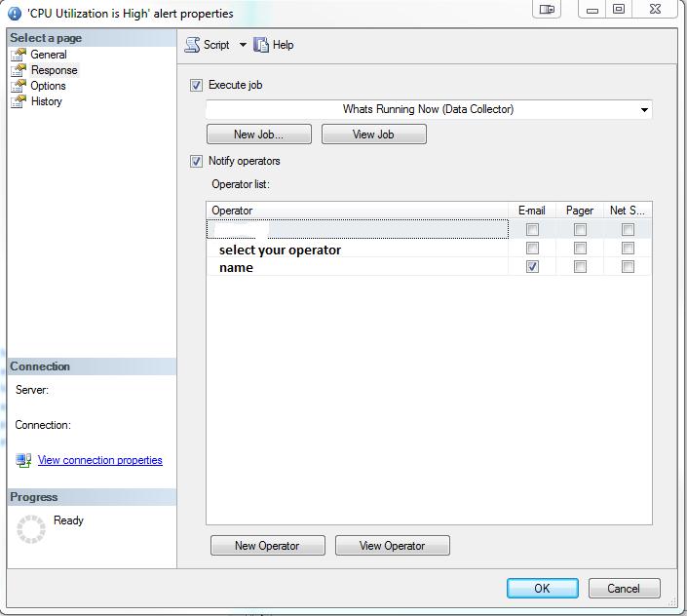687x616 pixels.
Task: Dismiss dialog with Cancel button
Action: (x=624, y=588)
